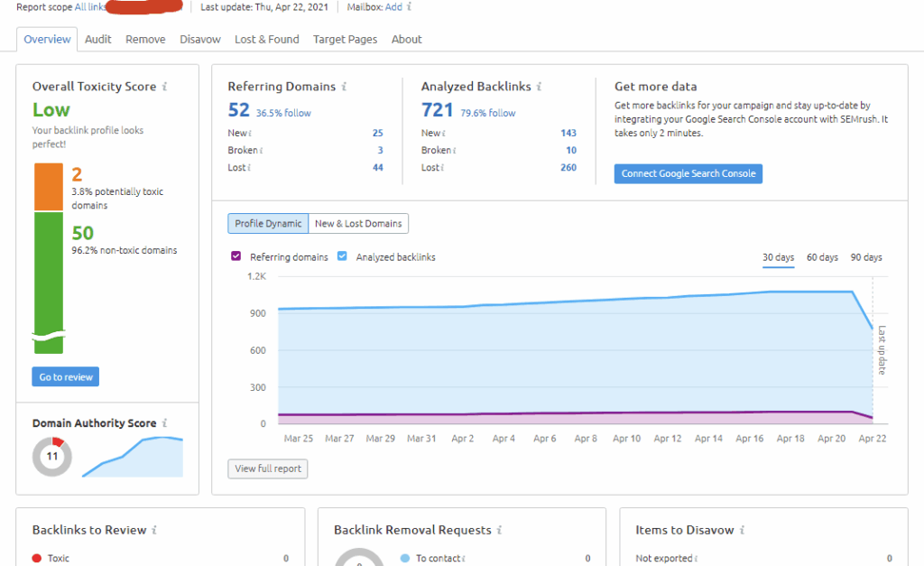The height and width of the screenshot is (566, 924).
Task: Click the Domain Authority Score donut chart
Action: tap(52, 457)
